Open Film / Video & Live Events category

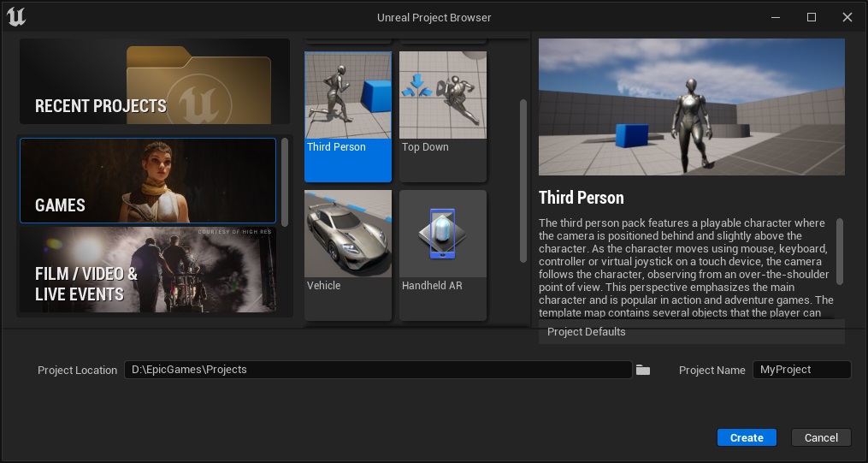tap(148, 271)
